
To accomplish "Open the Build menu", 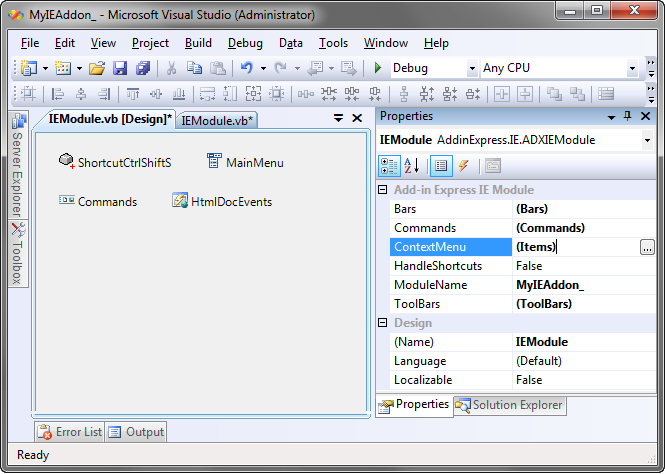I will pos(198,43).
